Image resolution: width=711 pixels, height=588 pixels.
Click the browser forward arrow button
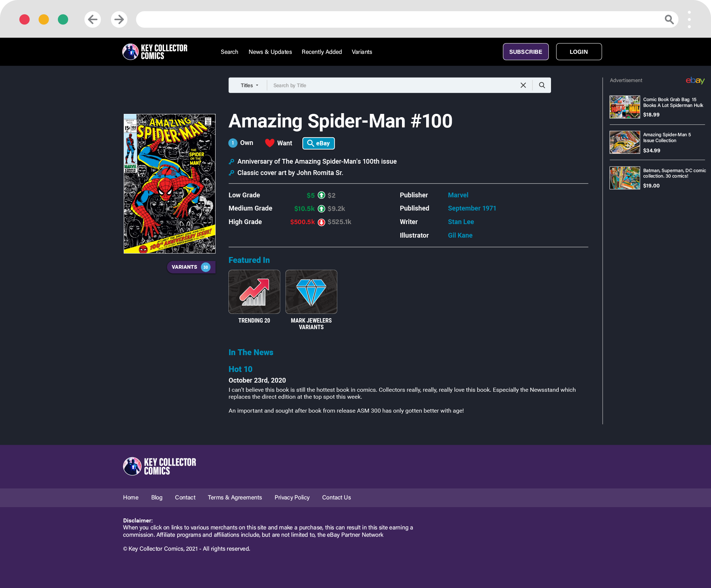(x=119, y=19)
